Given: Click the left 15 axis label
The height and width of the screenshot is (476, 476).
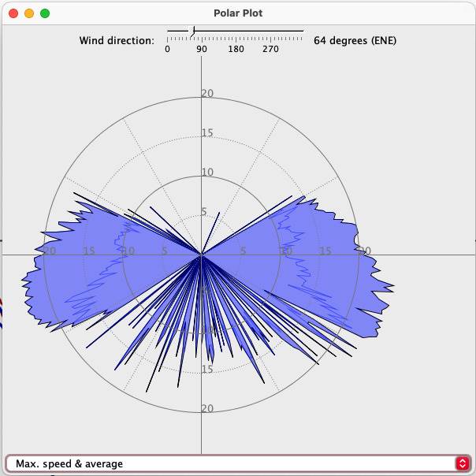Looking at the screenshot, I should pyautogui.click(x=89, y=251).
